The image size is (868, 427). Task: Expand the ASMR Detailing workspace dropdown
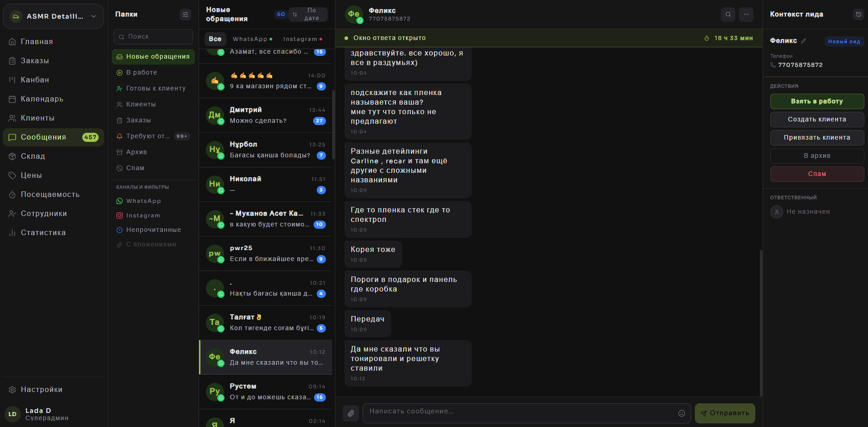point(54,16)
